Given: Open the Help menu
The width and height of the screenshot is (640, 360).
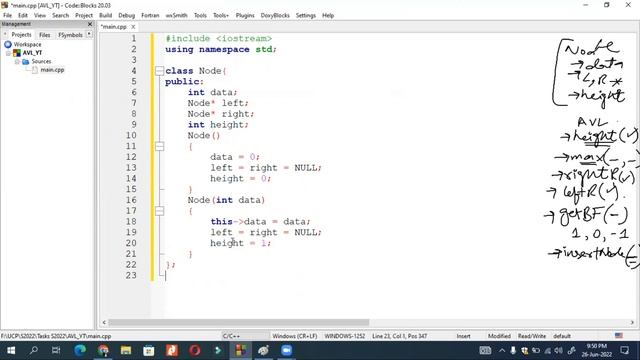Looking at the screenshot, I should click(x=328, y=15).
